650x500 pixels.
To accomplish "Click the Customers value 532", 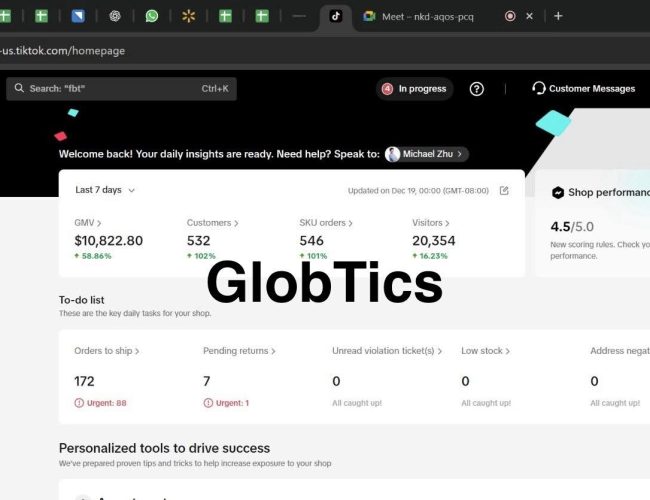I will click(199, 241).
